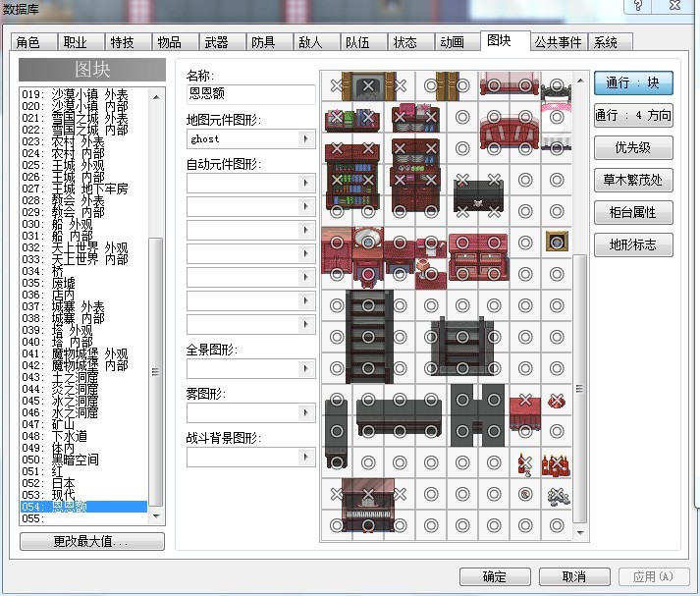Click the small red stool tile
Image resolution: width=700 pixels, height=596 pixels.
368,273
